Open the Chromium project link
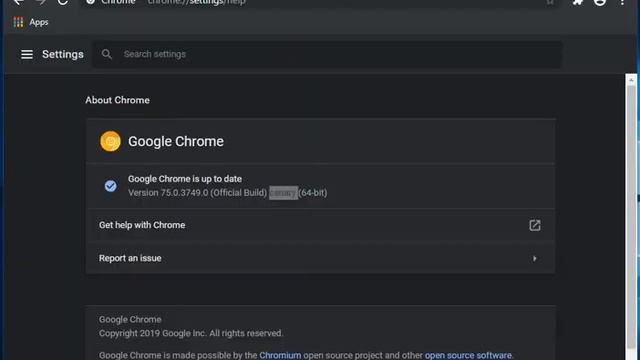Viewport: 640px width, 360px height. click(280, 355)
